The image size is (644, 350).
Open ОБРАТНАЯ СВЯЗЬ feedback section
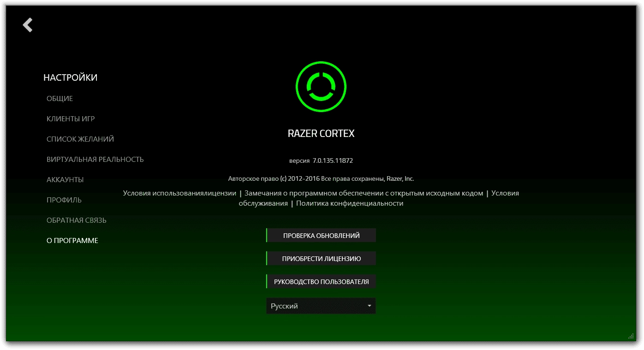(x=77, y=220)
